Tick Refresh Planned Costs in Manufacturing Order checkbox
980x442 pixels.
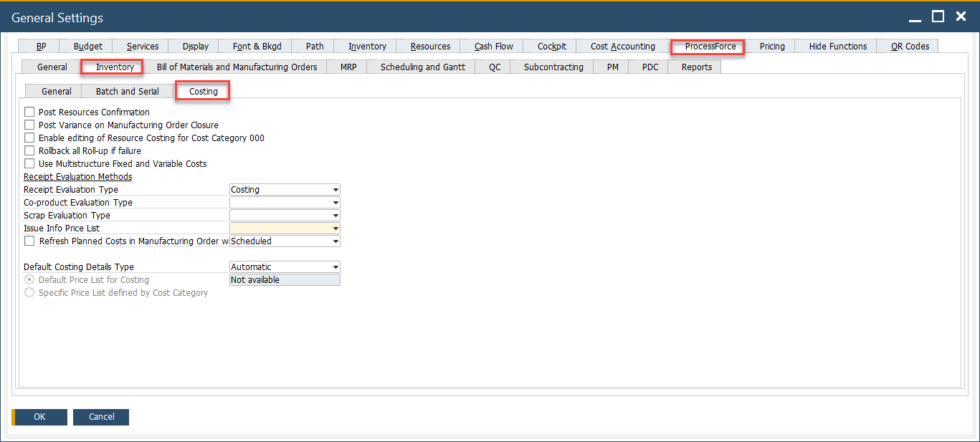coord(29,241)
